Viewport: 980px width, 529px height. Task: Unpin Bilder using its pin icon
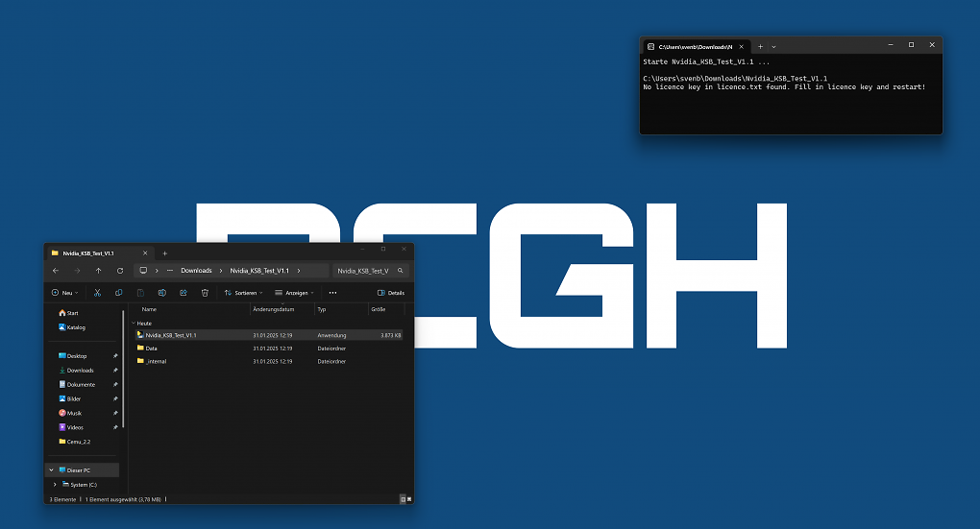coord(115,398)
